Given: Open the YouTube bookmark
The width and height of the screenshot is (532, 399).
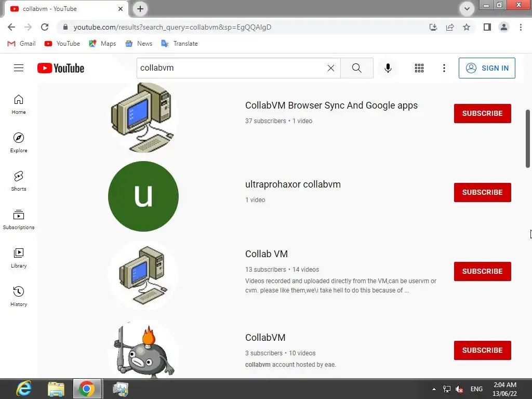Looking at the screenshot, I should click(62, 44).
